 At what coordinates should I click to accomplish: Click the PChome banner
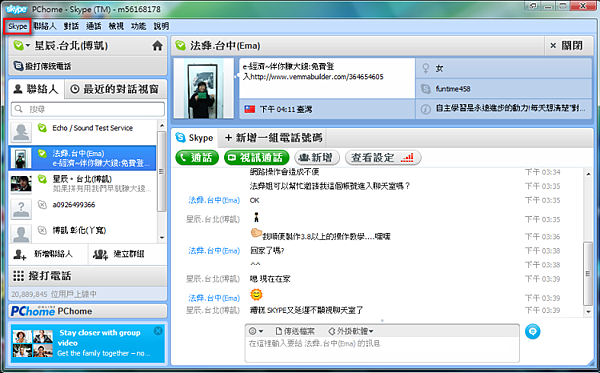[x=88, y=311]
